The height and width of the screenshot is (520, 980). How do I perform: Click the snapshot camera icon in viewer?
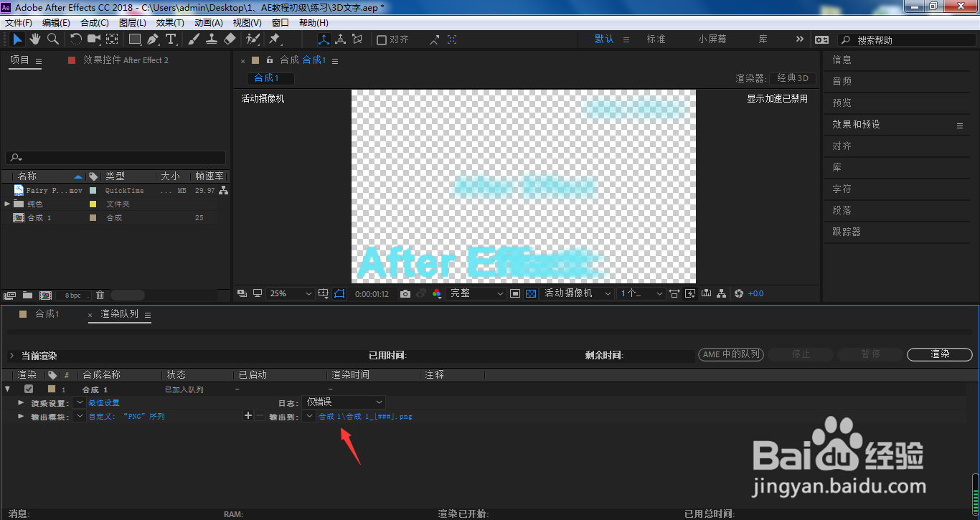tap(405, 293)
